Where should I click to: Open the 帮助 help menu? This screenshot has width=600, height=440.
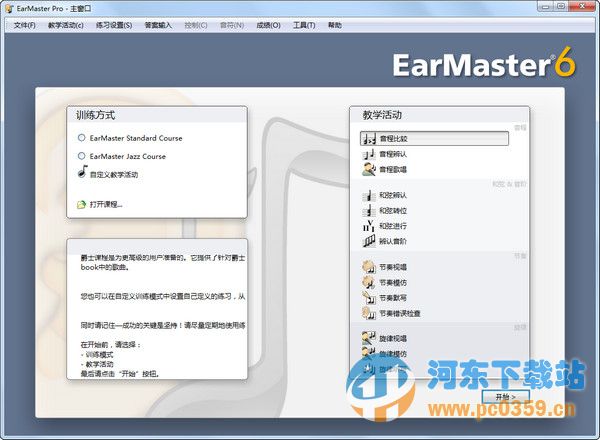tap(335, 25)
